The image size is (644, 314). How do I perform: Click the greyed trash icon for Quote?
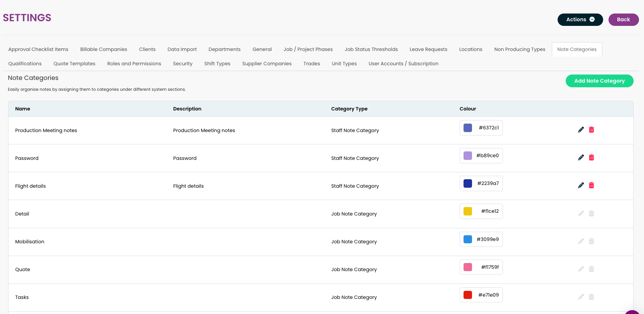coord(591,269)
